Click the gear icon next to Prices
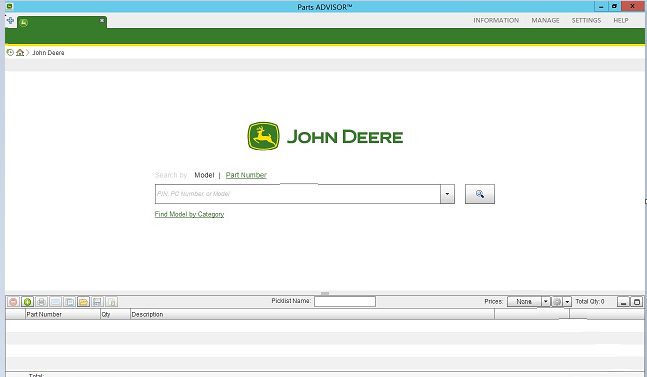The height and width of the screenshot is (377, 647). 557,302
